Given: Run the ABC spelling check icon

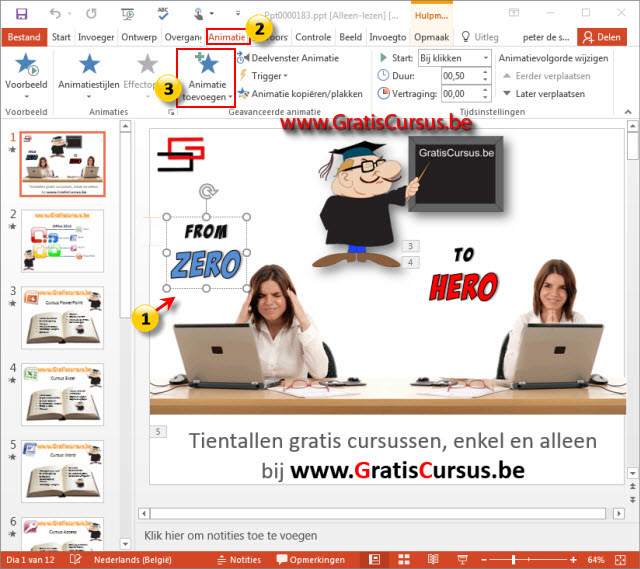Looking at the screenshot, I should (x=163, y=13).
